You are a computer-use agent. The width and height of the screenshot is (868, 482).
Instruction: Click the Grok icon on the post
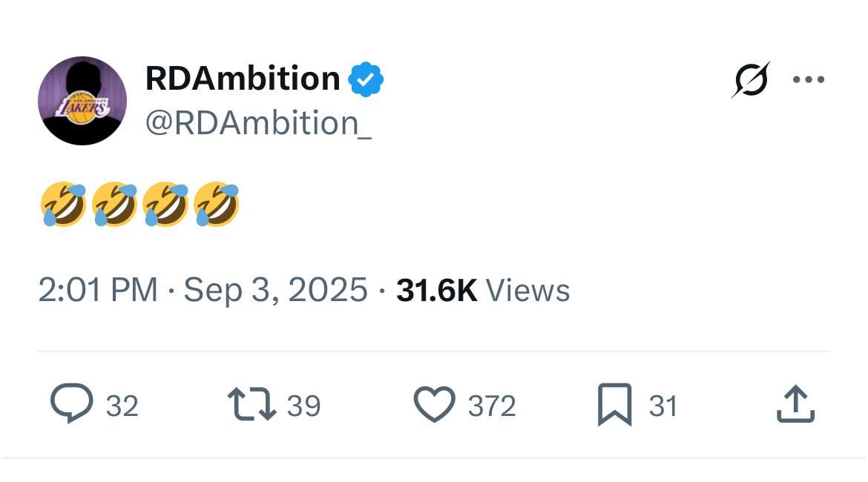tap(752, 78)
